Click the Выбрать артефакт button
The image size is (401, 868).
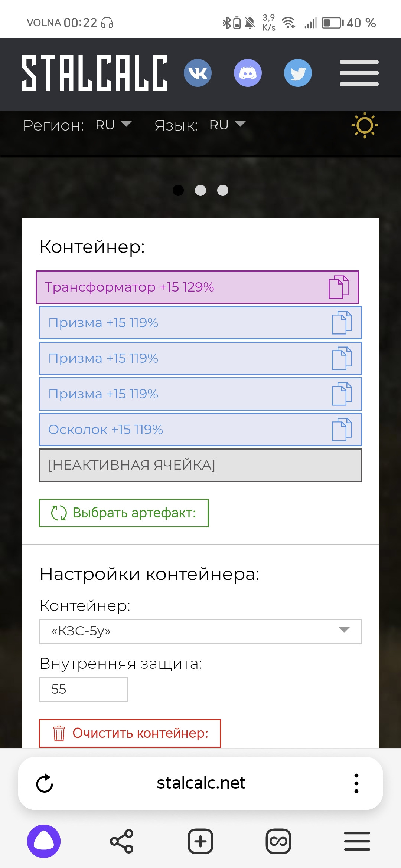pos(124,513)
